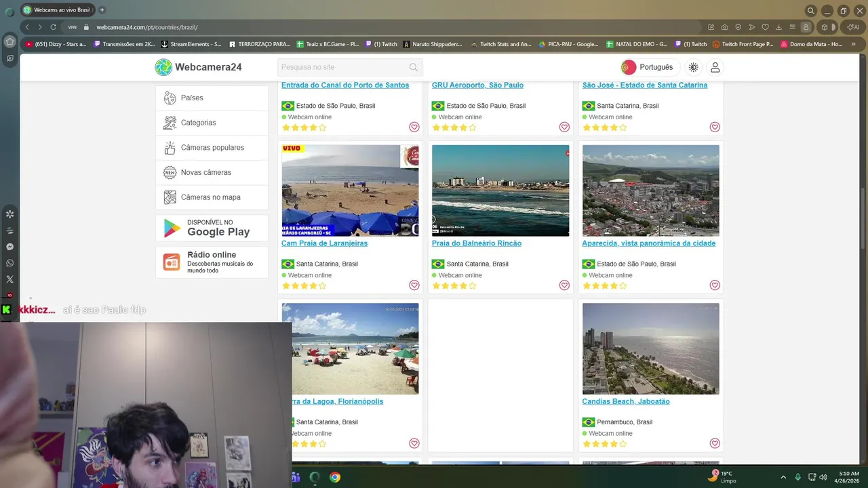Open the Twitch Stats and Analytics bookmark

500,44
